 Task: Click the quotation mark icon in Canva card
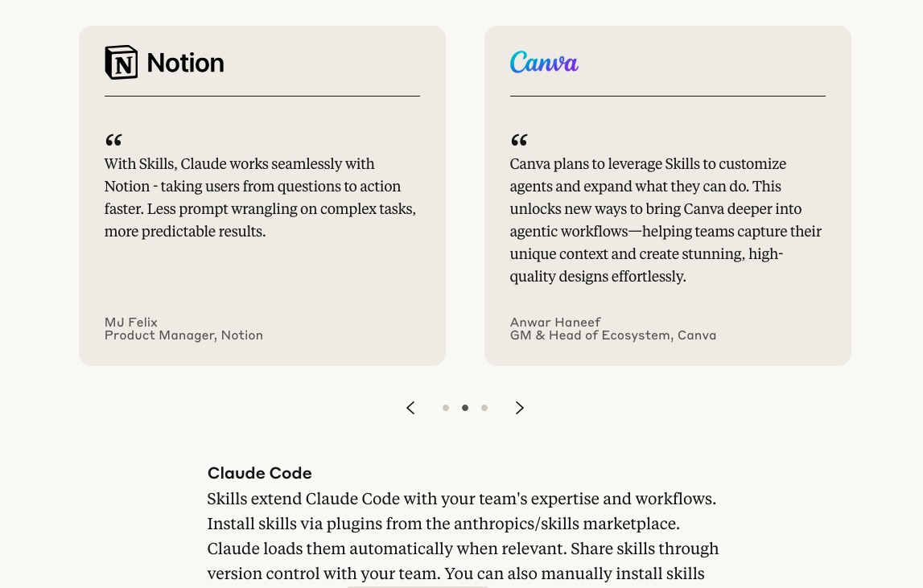pos(519,140)
